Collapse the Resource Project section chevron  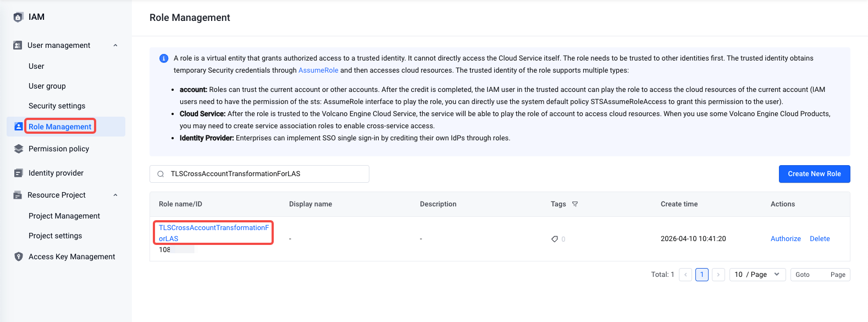[x=115, y=195]
